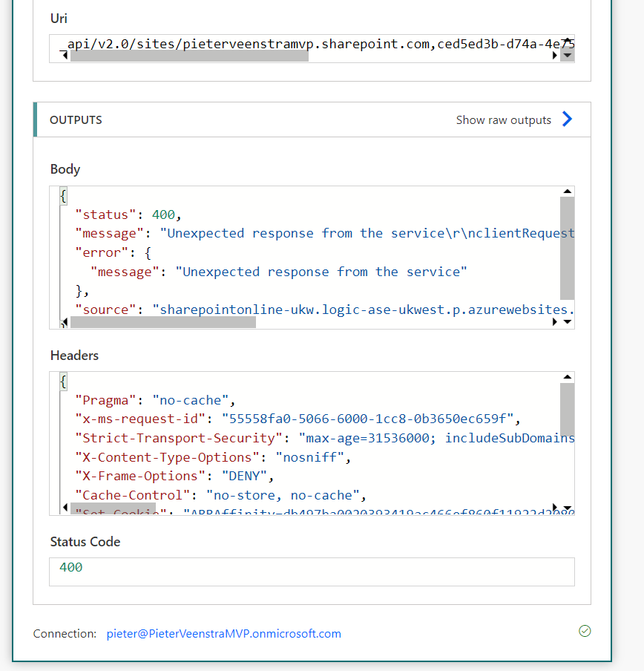Click the "X-Content-Type-Options" header line

213,457
